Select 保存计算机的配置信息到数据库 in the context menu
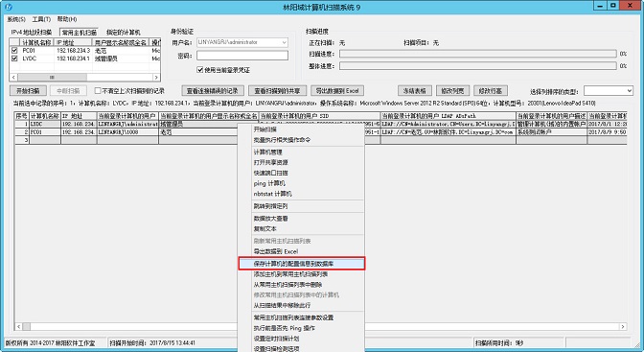The height and width of the screenshot is (352, 644). click(x=302, y=264)
